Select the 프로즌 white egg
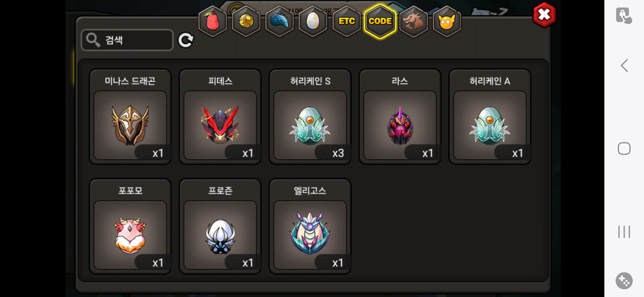This screenshot has height=297, width=644. (220, 226)
